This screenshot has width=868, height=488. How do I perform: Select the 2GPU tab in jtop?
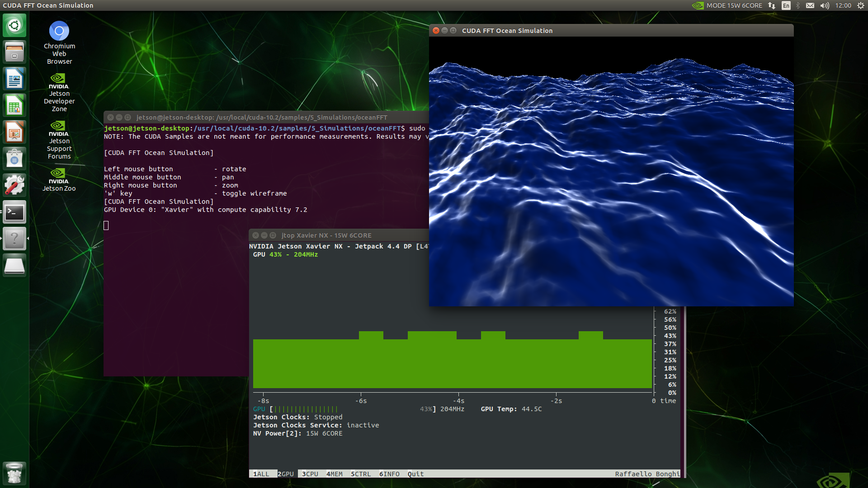[x=286, y=474]
